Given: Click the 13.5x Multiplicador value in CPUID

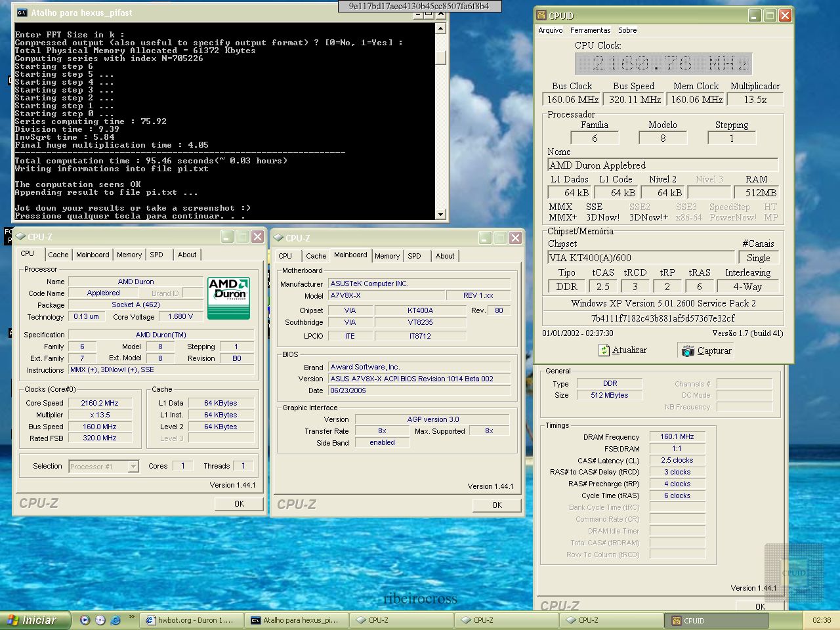Looking at the screenshot, I should click(755, 100).
